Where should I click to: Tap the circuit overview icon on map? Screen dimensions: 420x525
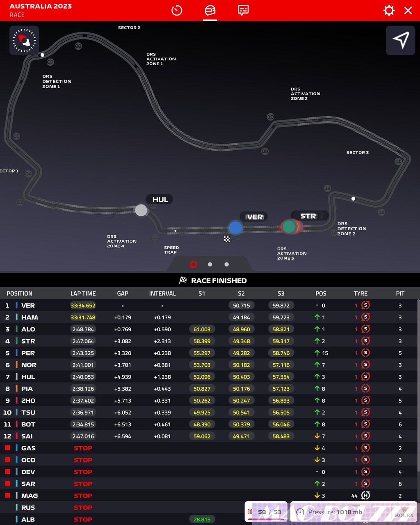tap(24, 40)
